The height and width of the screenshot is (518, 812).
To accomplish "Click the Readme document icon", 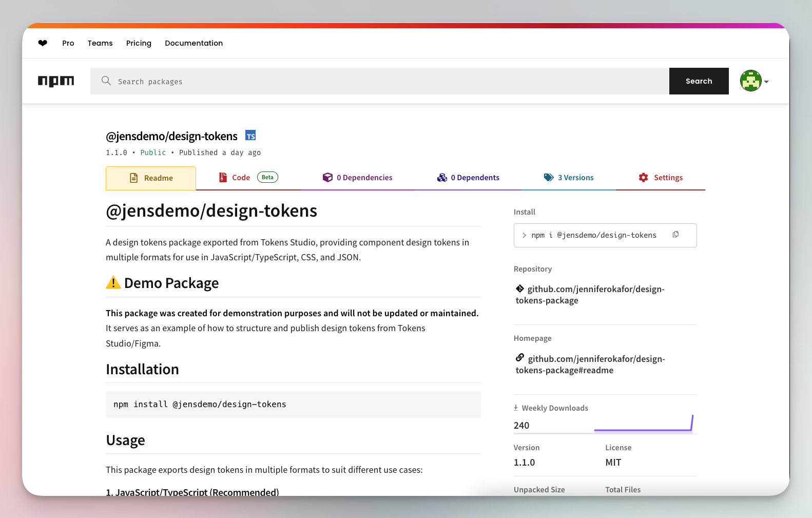I will [x=134, y=178].
